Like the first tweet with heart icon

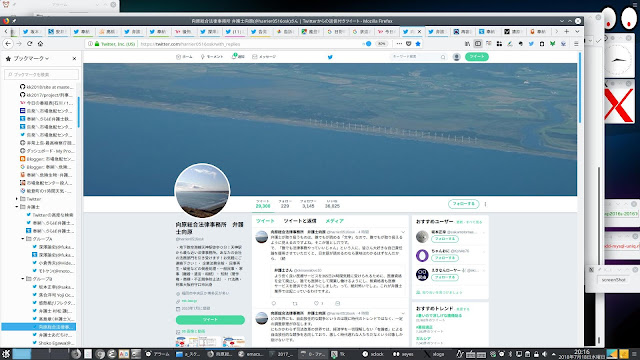(316, 303)
